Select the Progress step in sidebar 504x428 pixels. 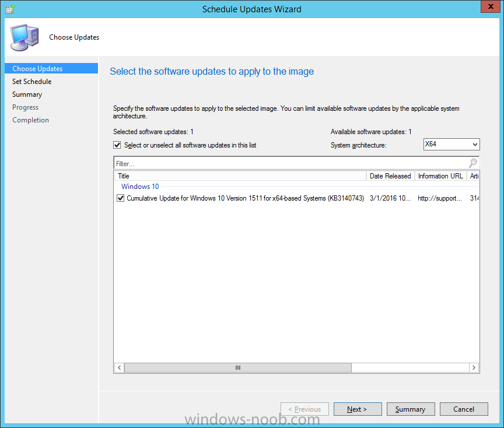[26, 107]
